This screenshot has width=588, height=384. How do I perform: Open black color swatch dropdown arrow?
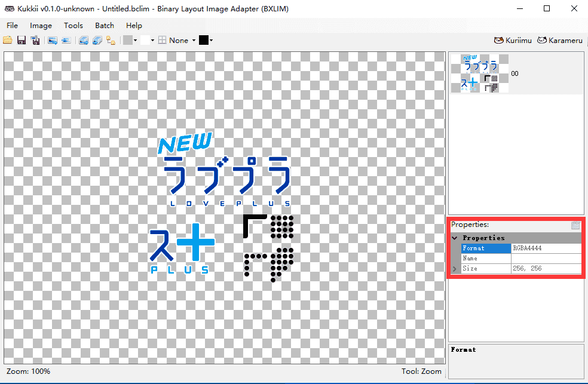point(211,40)
